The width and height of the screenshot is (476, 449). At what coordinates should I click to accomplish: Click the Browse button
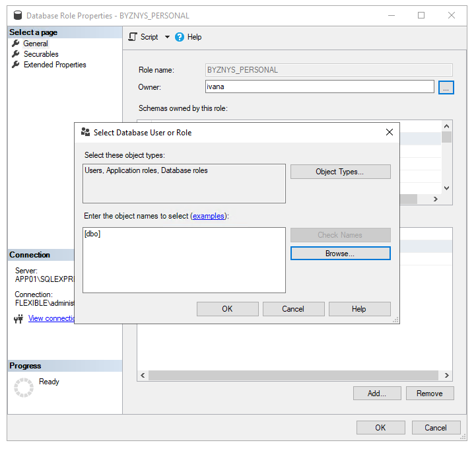pyautogui.click(x=340, y=254)
